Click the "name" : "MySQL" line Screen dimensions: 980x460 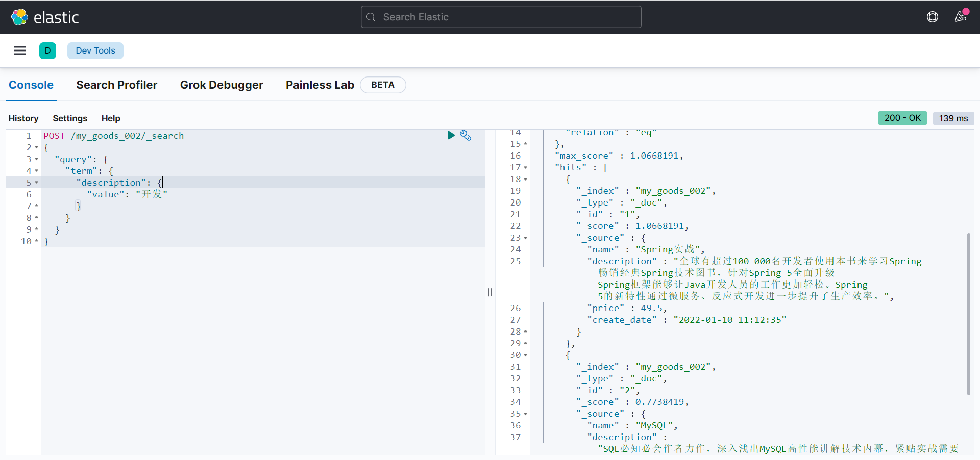click(632, 425)
